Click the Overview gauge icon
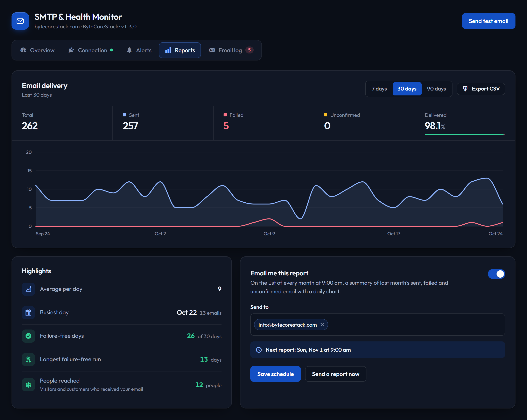This screenshot has width=527, height=420. 23,50
